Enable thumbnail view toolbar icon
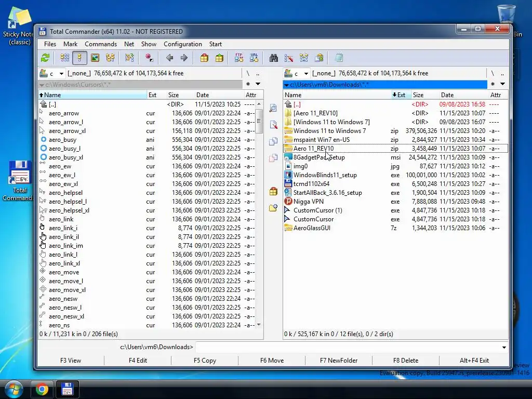 pos(95,58)
